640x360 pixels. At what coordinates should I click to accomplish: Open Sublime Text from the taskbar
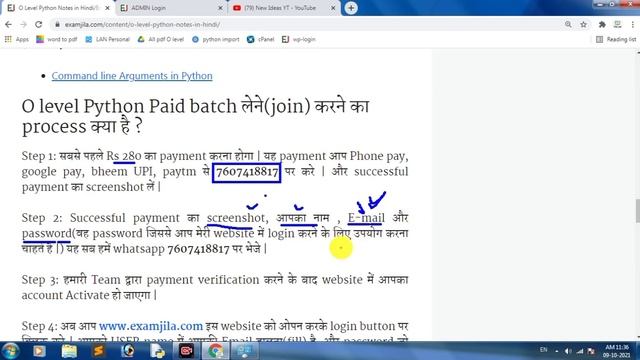pos(98,351)
